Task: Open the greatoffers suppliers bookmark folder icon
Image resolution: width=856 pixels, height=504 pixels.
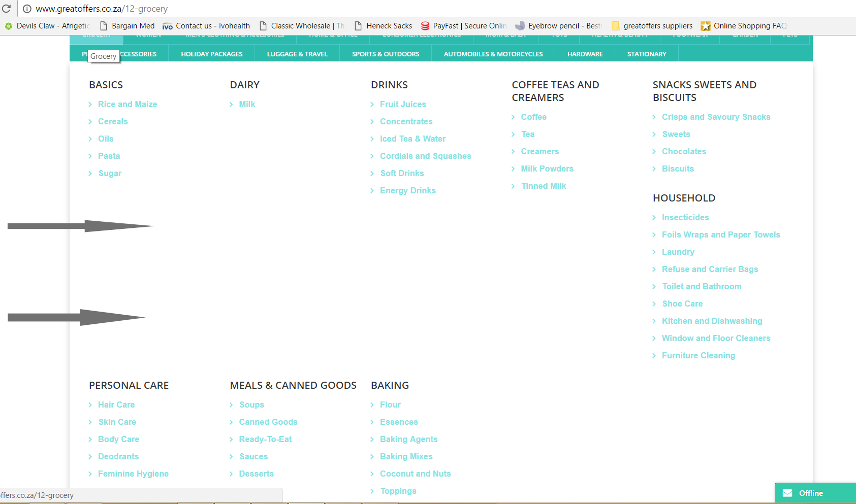Action: point(615,26)
